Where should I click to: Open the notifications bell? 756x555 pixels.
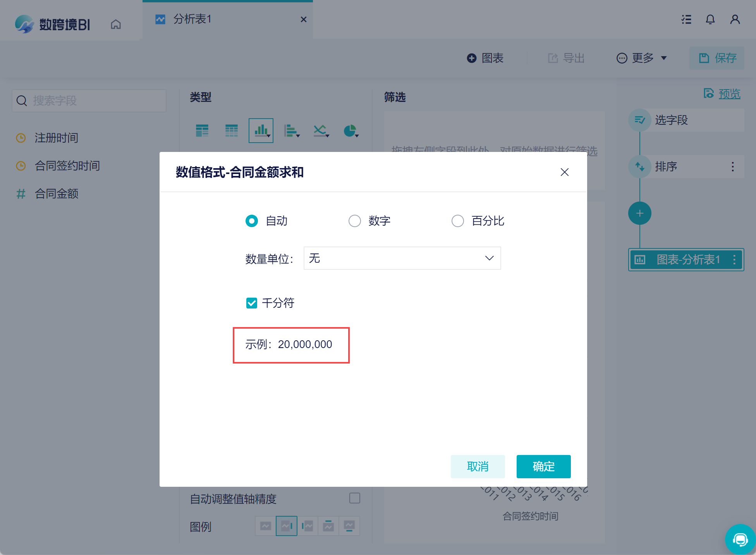(x=710, y=19)
